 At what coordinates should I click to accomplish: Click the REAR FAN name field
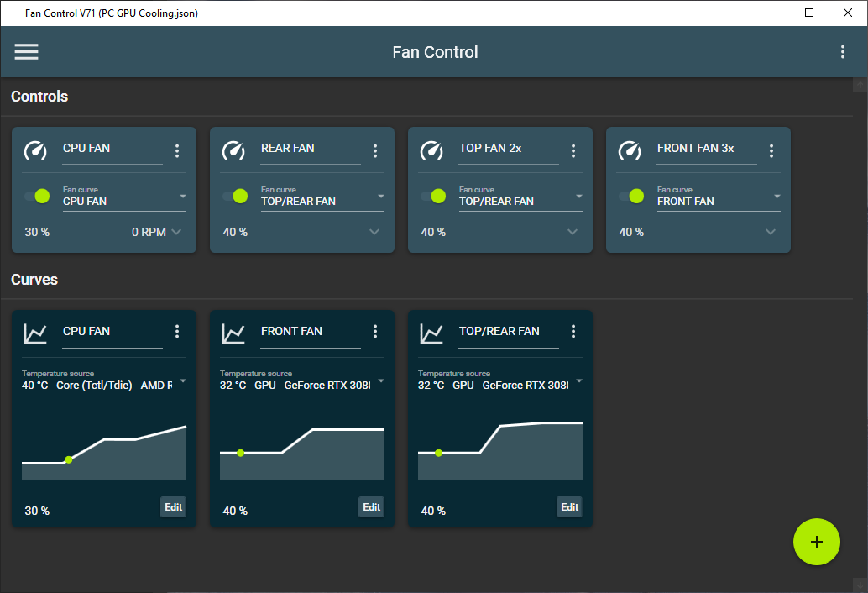pyautogui.click(x=311, y=150)
